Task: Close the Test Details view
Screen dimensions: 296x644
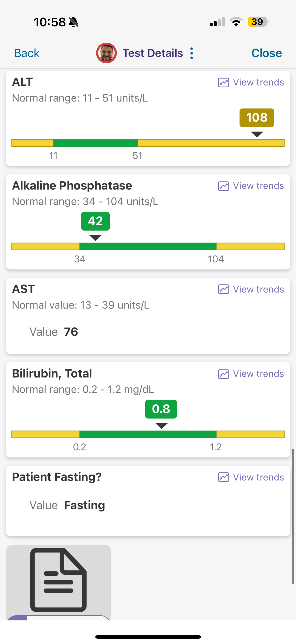Action: point(266,53)
